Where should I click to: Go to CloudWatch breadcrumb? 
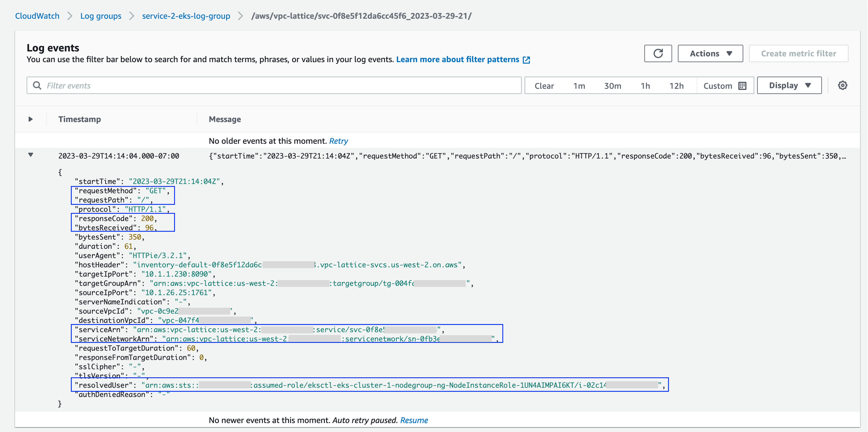37,16
